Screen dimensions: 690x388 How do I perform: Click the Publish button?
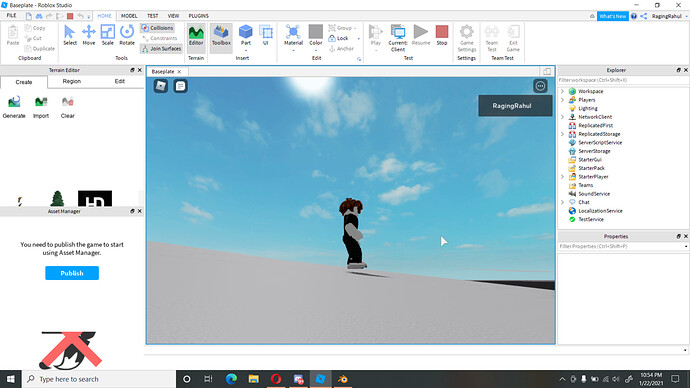point(72,273)
